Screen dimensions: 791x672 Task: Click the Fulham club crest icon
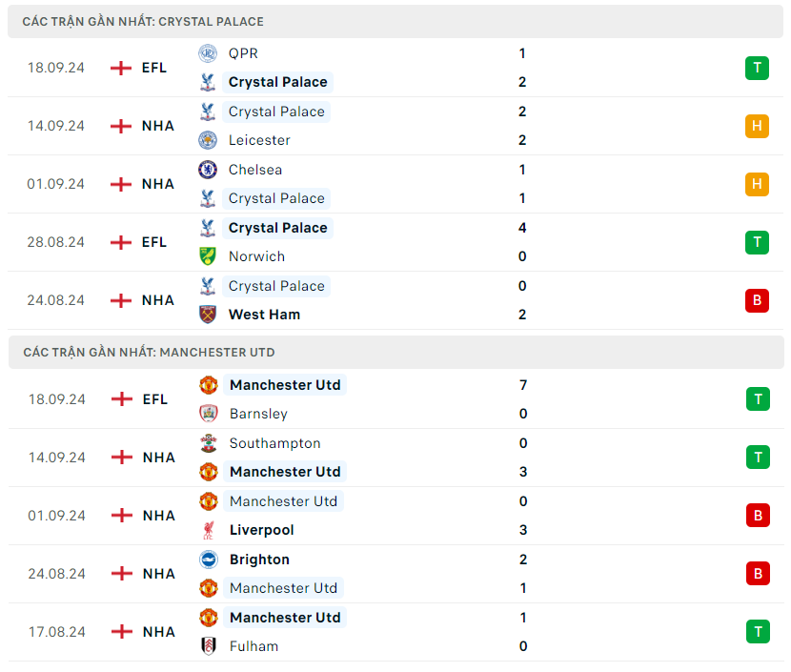pos(208,646)
